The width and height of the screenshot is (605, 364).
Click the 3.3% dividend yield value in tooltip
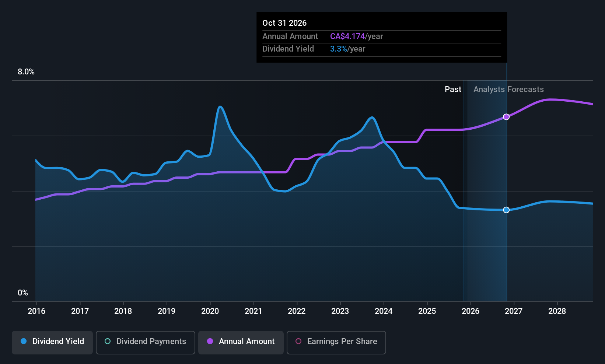coord(339,49)
